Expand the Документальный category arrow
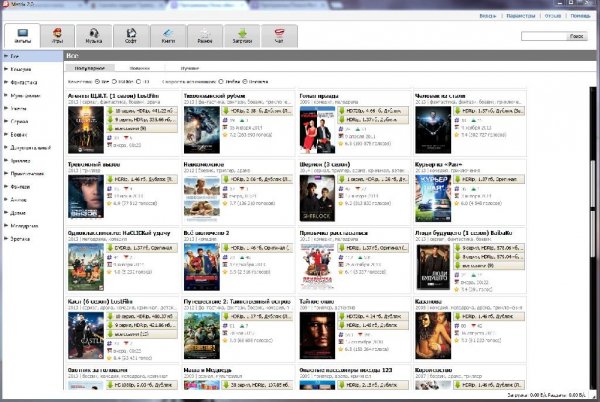This screenshot has height=402, width=600. click(6, 147)
